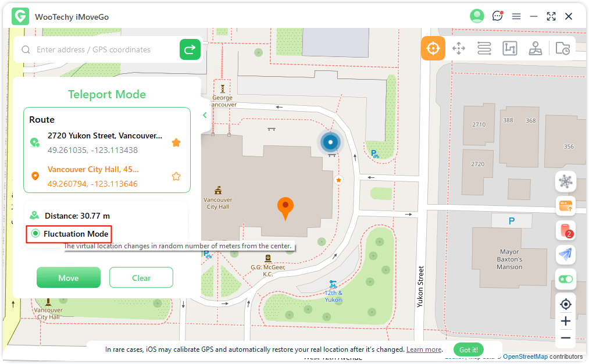The height and width of the screenshot is (364, 589).
Task: Select Two-Spot route mode icon
Action: 484,48
